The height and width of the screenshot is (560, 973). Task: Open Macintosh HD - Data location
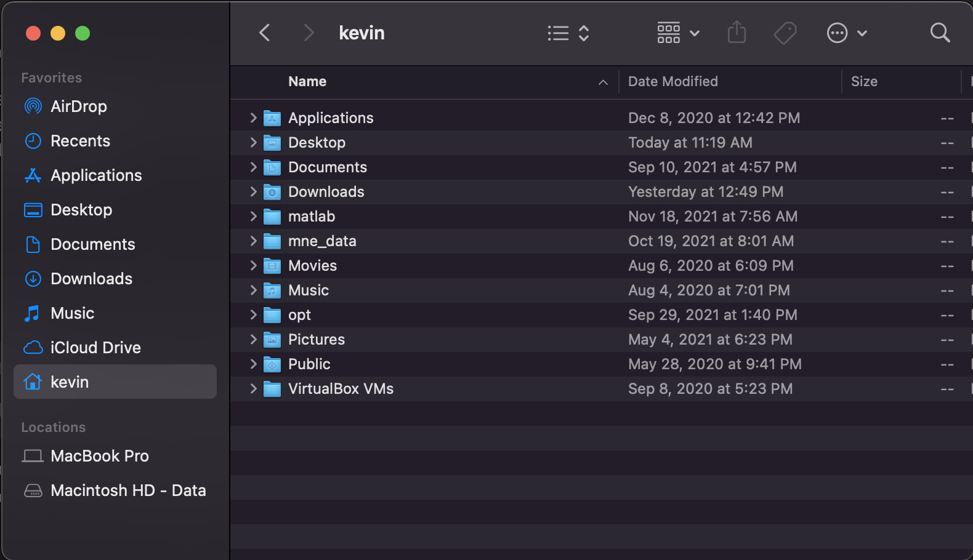click(115, 490)
